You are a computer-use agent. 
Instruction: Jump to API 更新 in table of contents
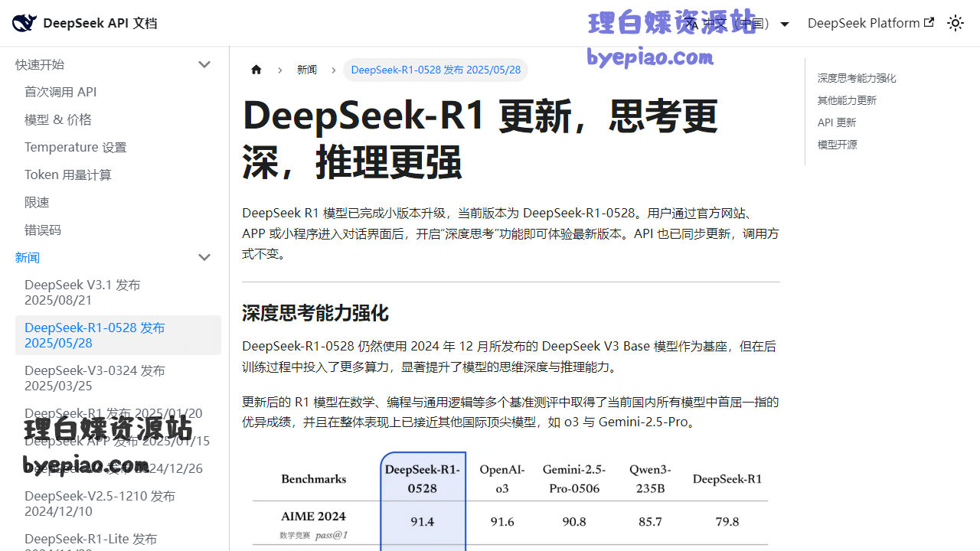tap(837, 122)
